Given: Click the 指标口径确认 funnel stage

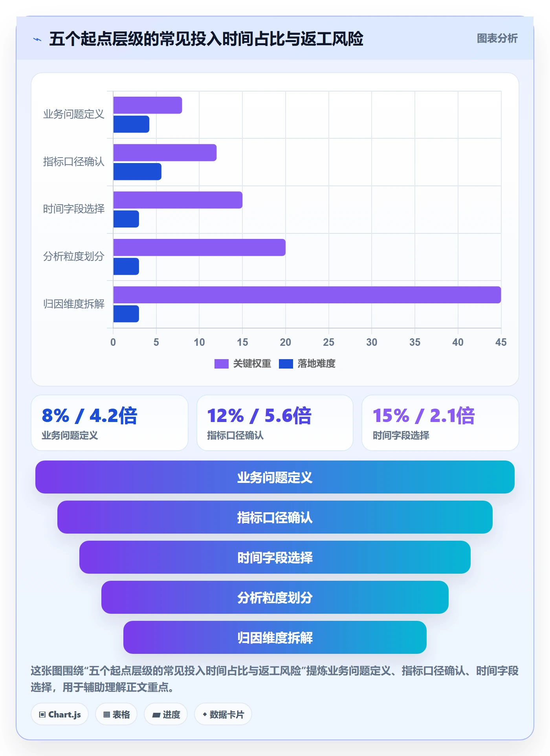Looking at the screenshot, I should 275,517.
